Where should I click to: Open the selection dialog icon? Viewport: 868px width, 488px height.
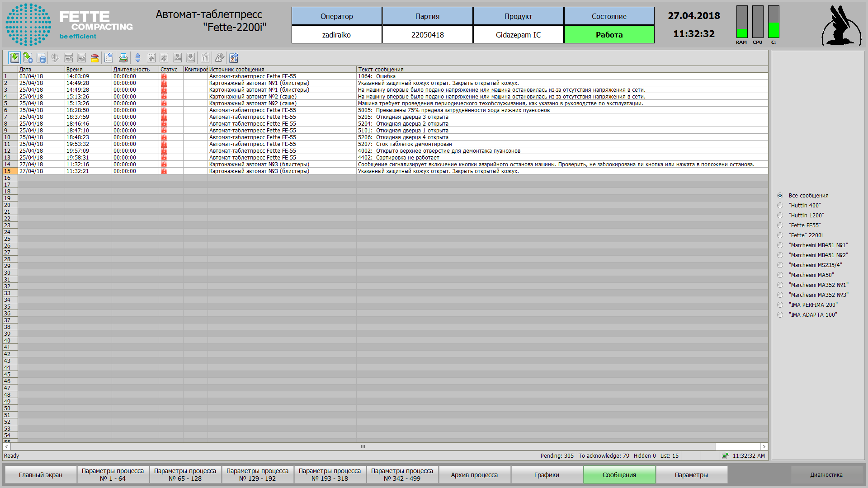pos(109,58)
